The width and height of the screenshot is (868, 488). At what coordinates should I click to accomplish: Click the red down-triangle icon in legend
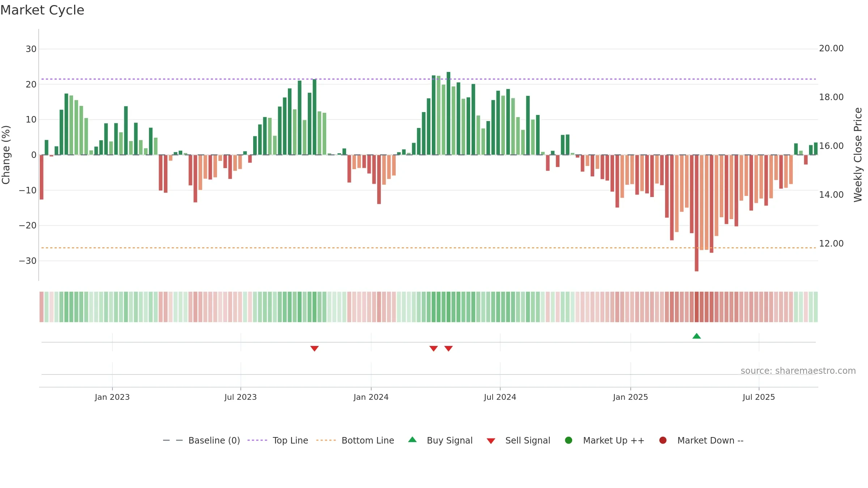(491, 441)
